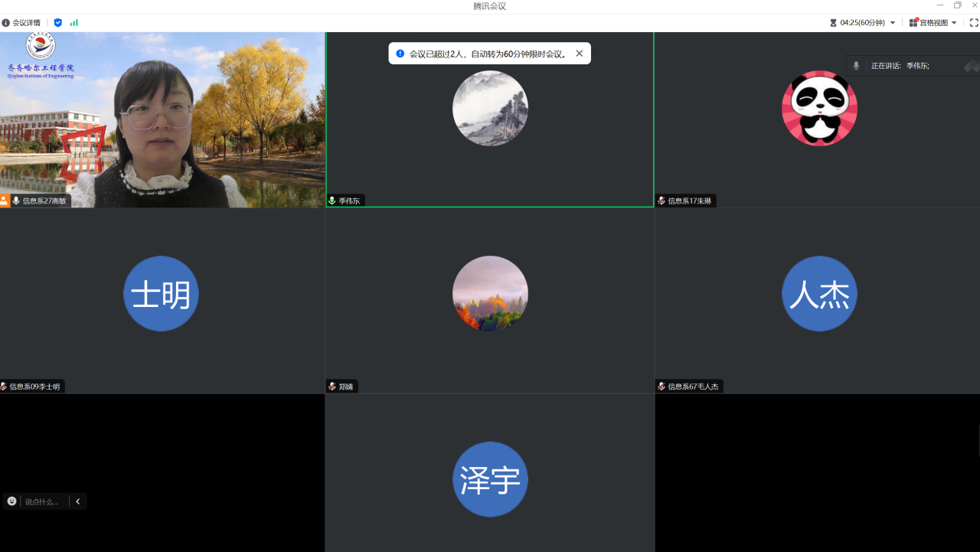Open the 宫格视图 view dropdown arrow

click(954, 23)
